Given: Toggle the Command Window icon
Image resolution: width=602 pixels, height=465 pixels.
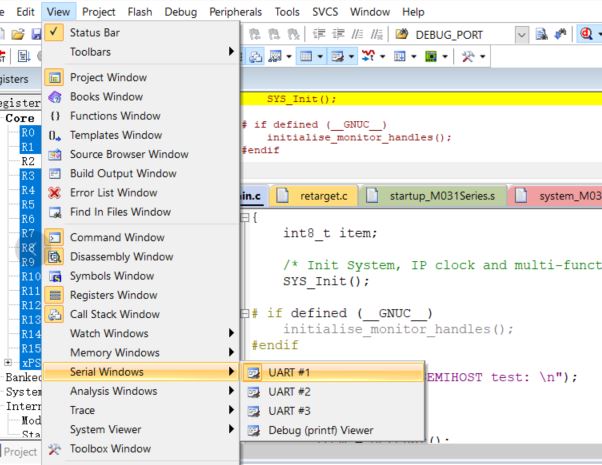Looking at the screenshot, I should click(x=54, y=237).
